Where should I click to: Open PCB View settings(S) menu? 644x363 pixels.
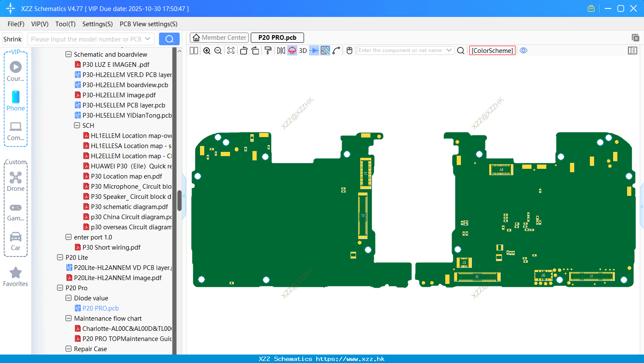pos(148,24)
